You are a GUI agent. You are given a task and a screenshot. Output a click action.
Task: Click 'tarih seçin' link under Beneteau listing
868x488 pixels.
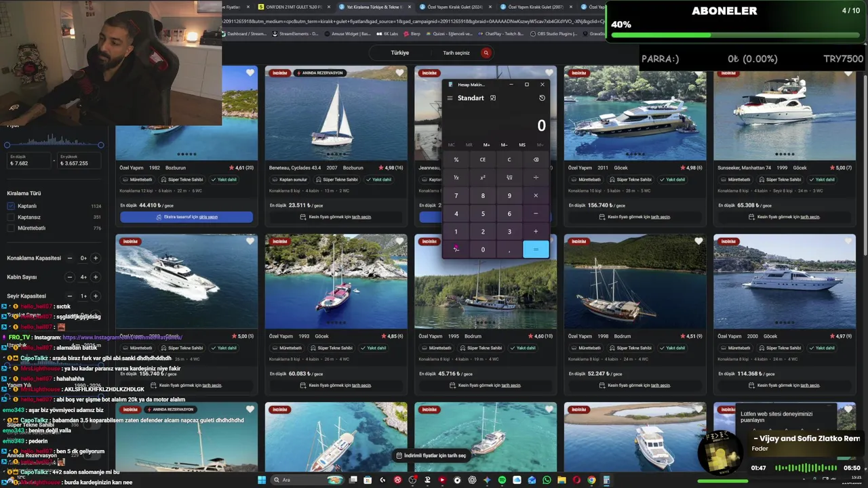click(361, 217)
